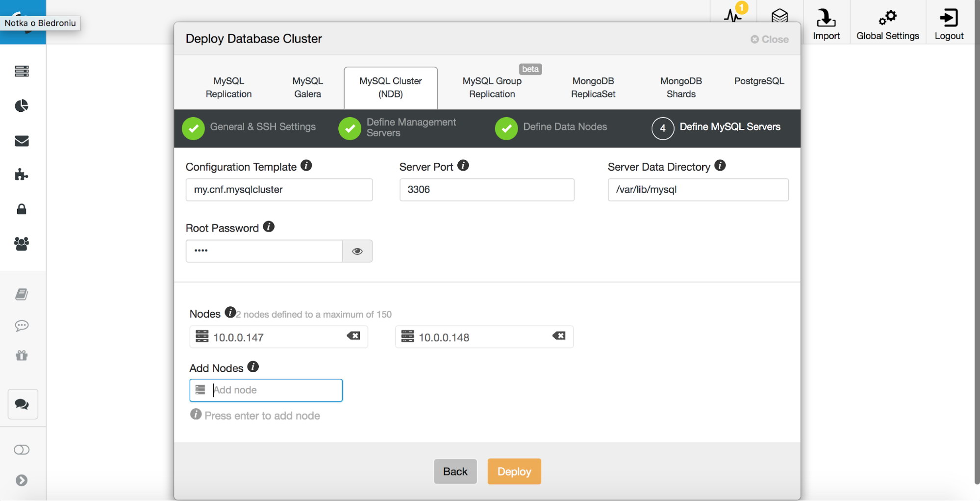Switch to the MongoDB ReplicaSet tab
Viewport: 980px width, 501px height.
point(593,87)
